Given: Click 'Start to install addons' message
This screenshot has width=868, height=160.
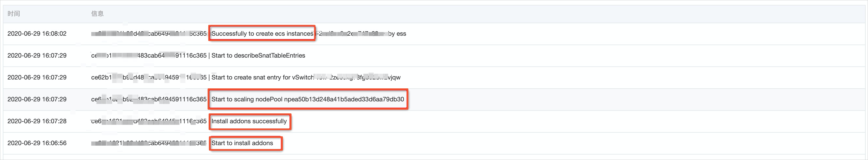Looking at the screenshot, I should 242,143.
